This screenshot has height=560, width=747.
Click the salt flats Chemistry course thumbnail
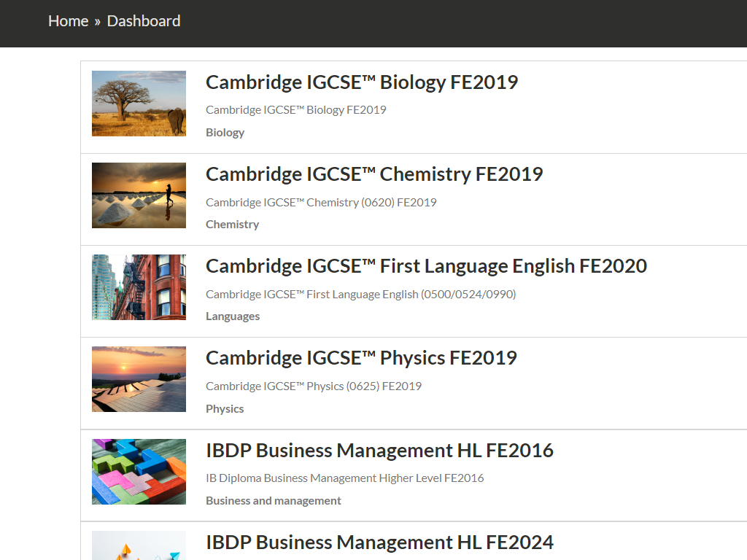(139, 195)
